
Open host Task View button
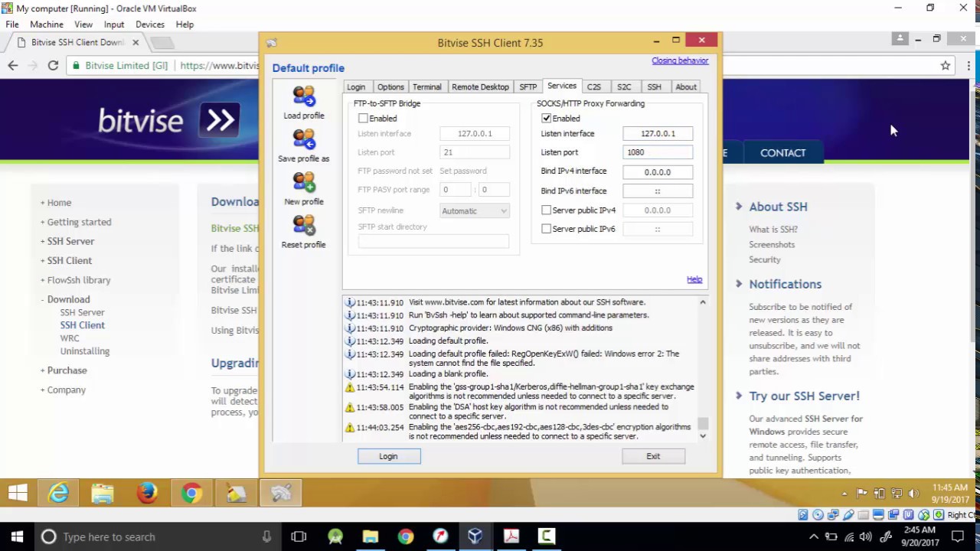tap(299, 536)
